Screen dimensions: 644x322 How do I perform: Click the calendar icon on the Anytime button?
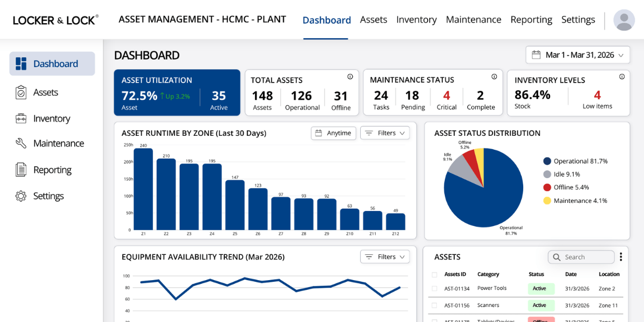(319, 133)
